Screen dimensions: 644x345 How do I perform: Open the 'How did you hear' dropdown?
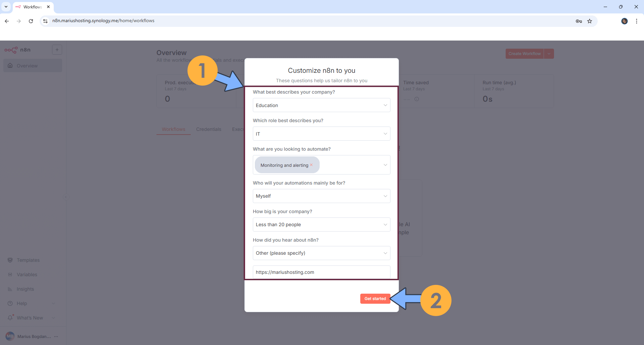[321, 253]
